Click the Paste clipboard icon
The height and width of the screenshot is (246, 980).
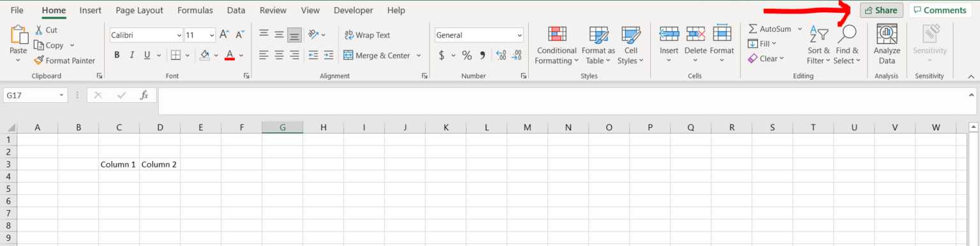pyautogui.click(x=19, y=35)
